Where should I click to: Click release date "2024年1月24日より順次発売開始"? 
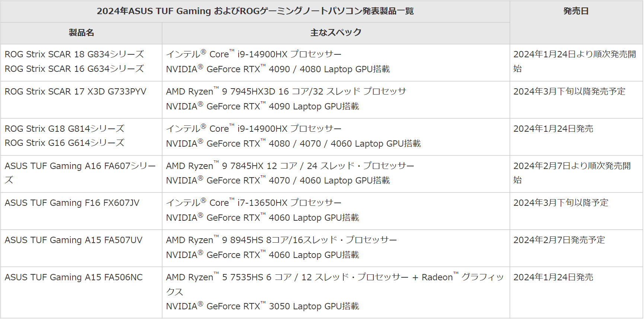(x=575, y=61)
